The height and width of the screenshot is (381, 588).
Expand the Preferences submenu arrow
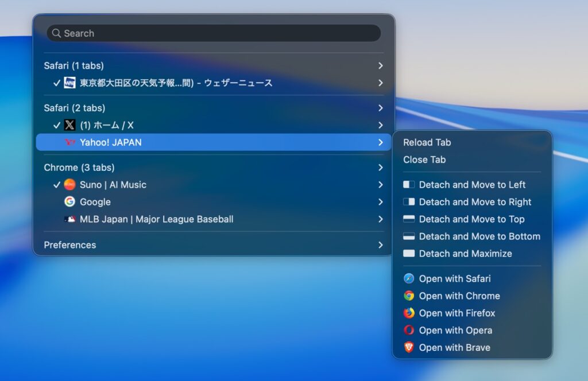click(x=380, y=245)
